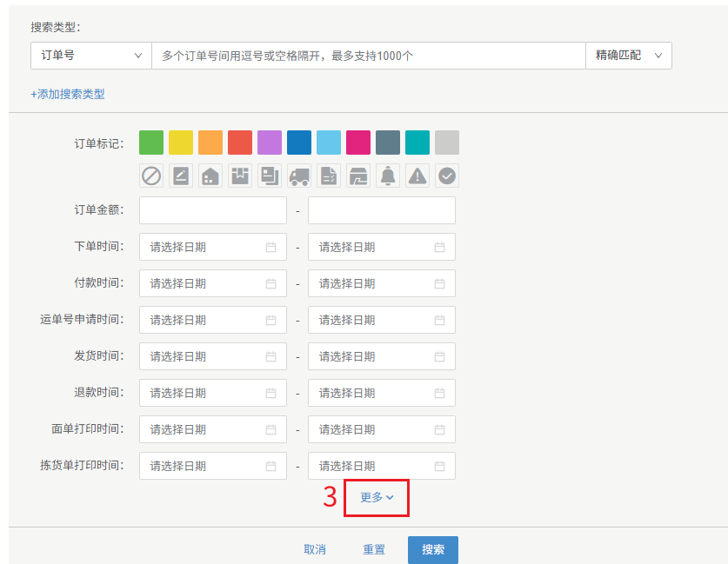Pick the green order mark color
The height and width of the screenshot is (564, 728).
tap(151, 143)
